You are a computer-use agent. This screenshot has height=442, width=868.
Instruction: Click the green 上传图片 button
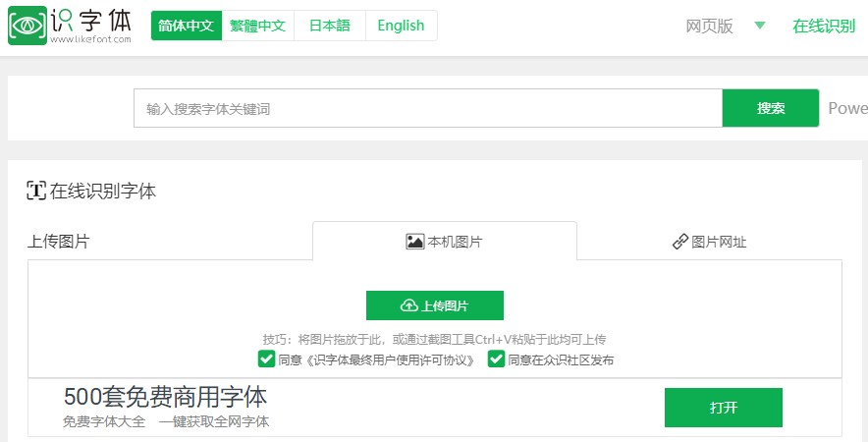pyautogui.click(x=435, y=305)
